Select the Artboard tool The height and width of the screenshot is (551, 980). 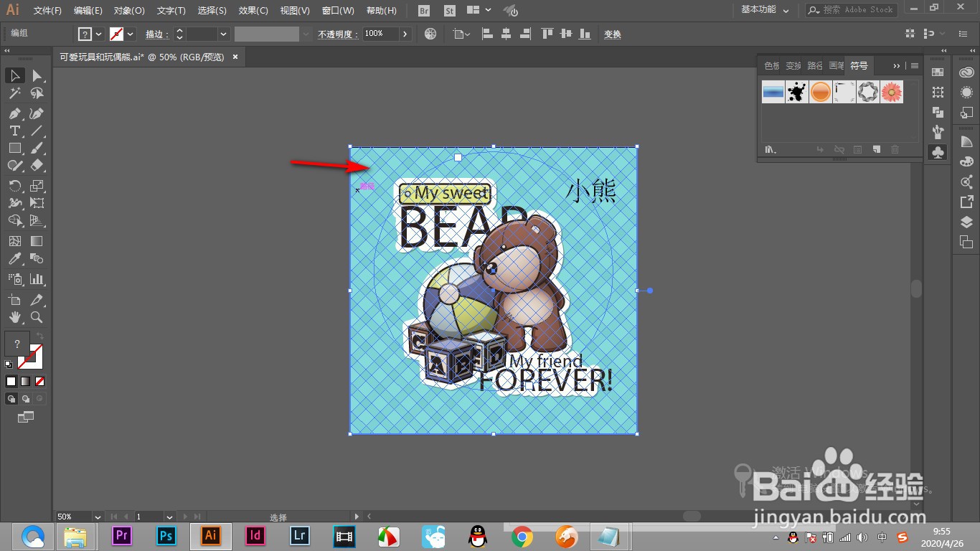(14, 299)
